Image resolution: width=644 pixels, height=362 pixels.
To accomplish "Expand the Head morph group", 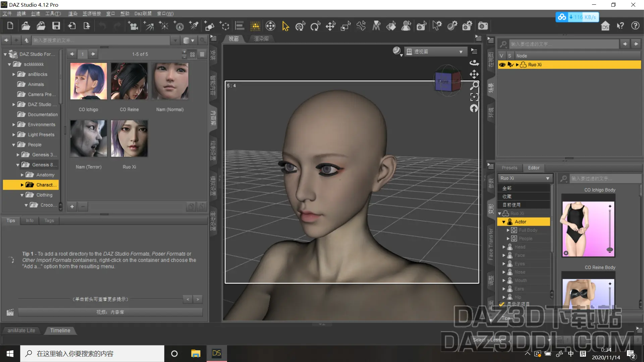I will (x=504, y=247).
